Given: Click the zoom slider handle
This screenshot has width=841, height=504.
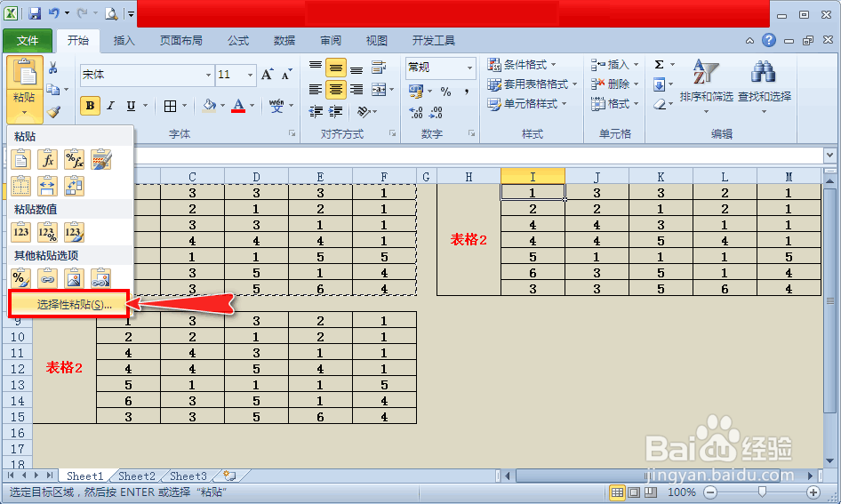Looking at the screenshot, I should [x=762, y=492].
